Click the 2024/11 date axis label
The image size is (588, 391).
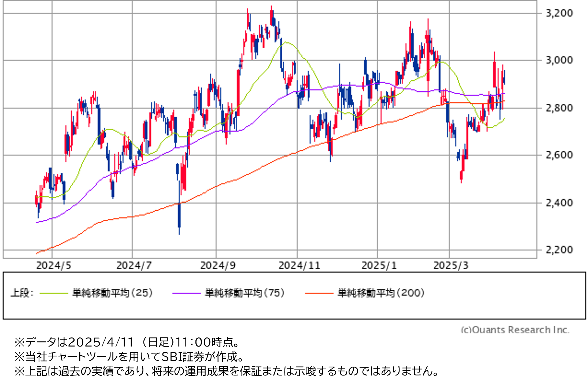pos(299,266)
